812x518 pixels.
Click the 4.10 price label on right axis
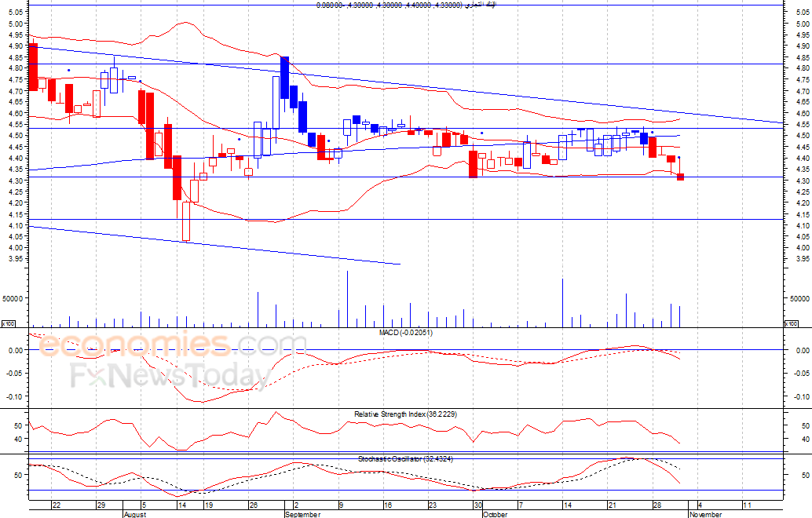803,225
